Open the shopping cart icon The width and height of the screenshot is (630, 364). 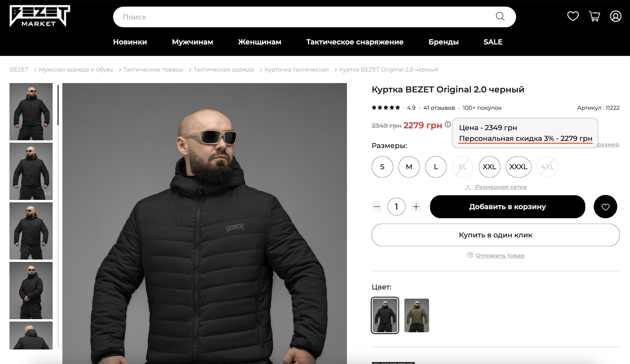(x=594, y=16)
